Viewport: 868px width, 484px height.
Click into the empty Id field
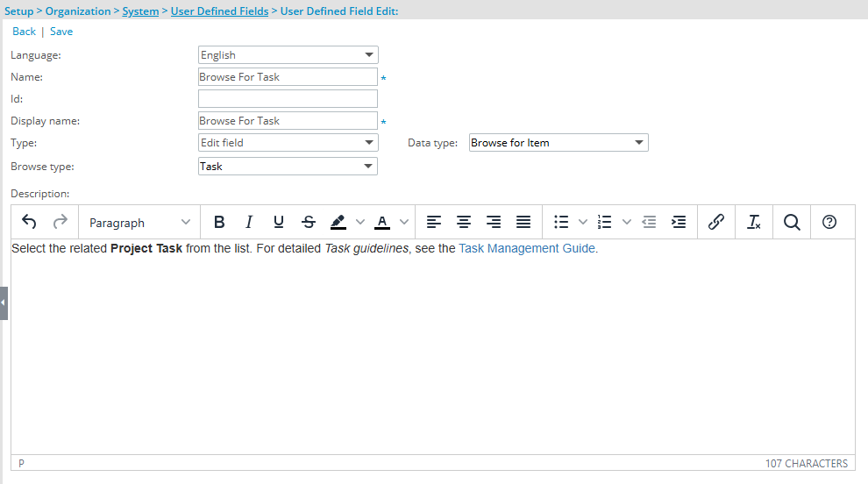click(288, 99)
